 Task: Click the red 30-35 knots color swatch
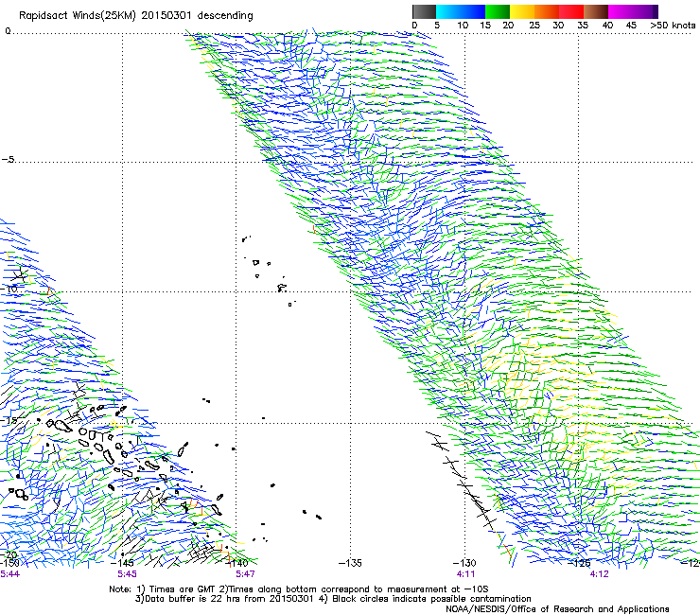[571, 11]
